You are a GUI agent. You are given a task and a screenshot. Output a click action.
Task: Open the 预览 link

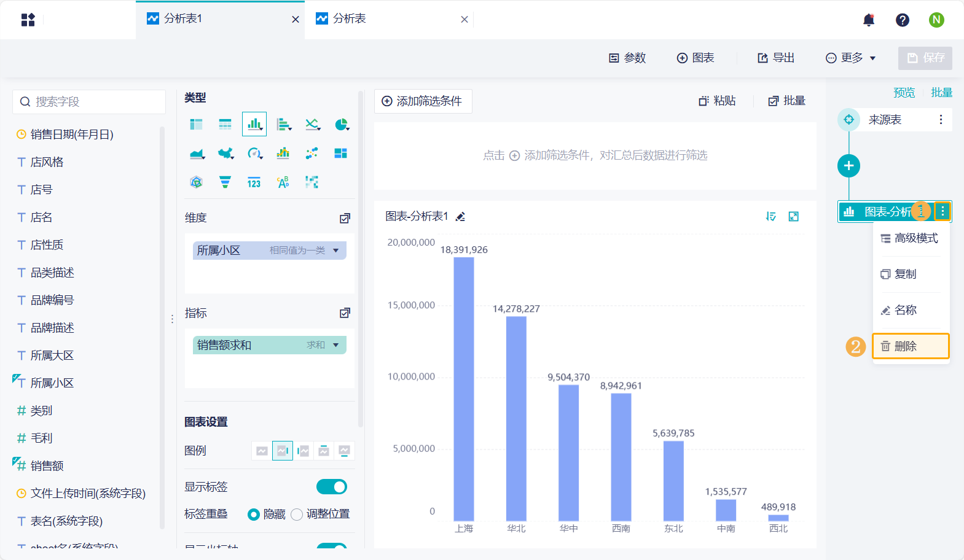(x=904, y=93)
